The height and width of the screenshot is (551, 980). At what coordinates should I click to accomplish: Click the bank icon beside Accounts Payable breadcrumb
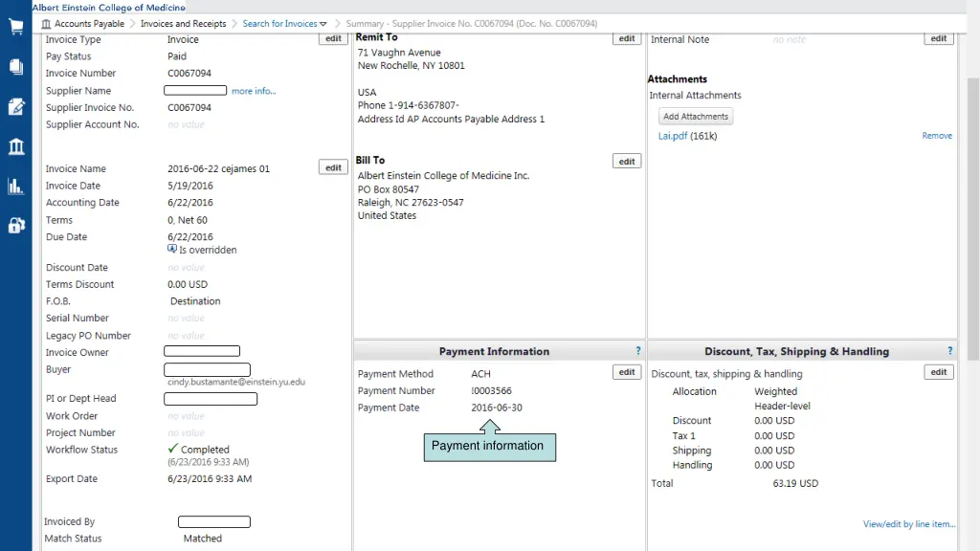click(46, 24)
